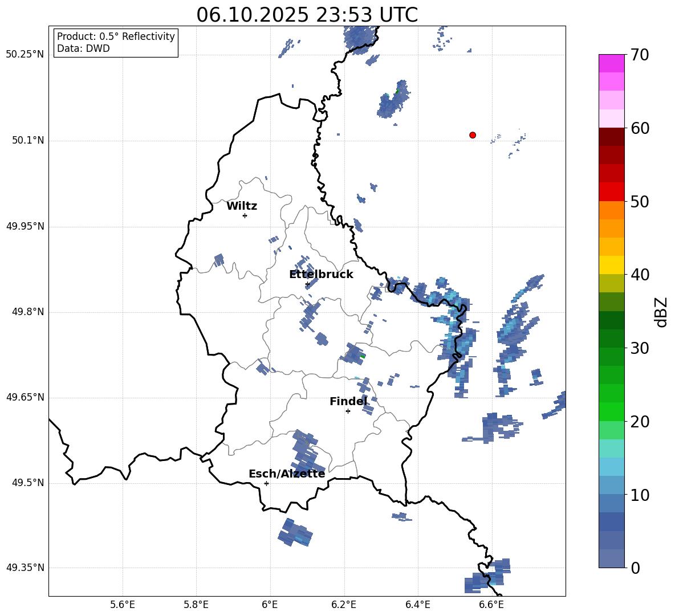Click the 40 colorbar tick label
Viewport: 675px width, 616px height.
(x=640, y=275)
